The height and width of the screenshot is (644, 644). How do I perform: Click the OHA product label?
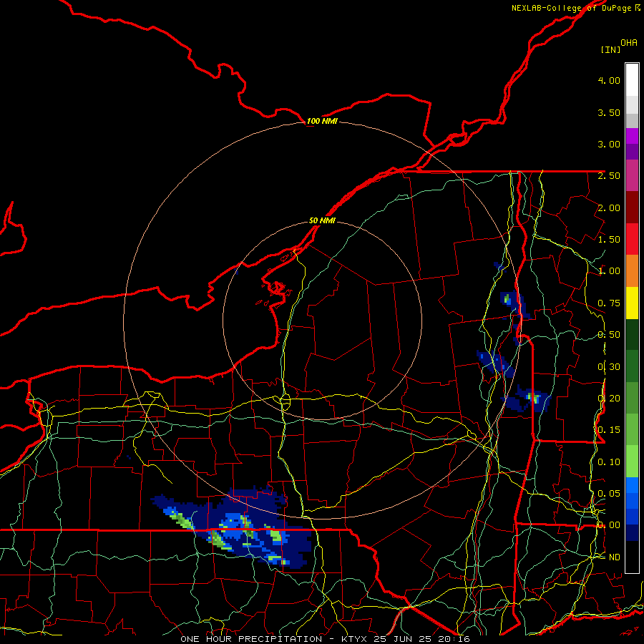click(629, 43)
